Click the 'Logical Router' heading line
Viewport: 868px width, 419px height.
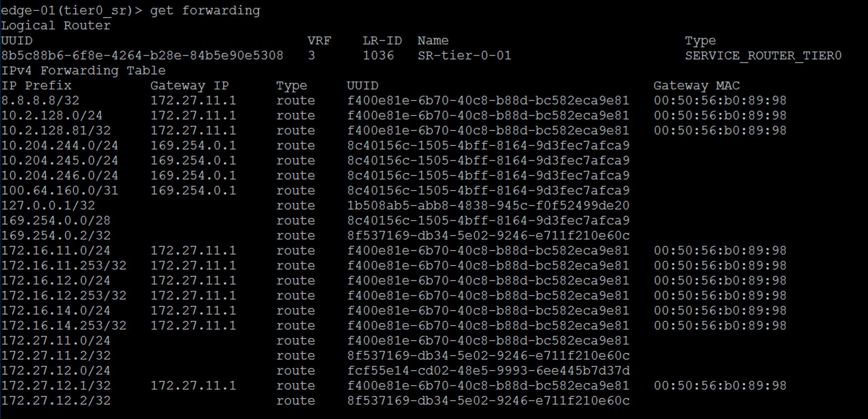coord(56,26)
